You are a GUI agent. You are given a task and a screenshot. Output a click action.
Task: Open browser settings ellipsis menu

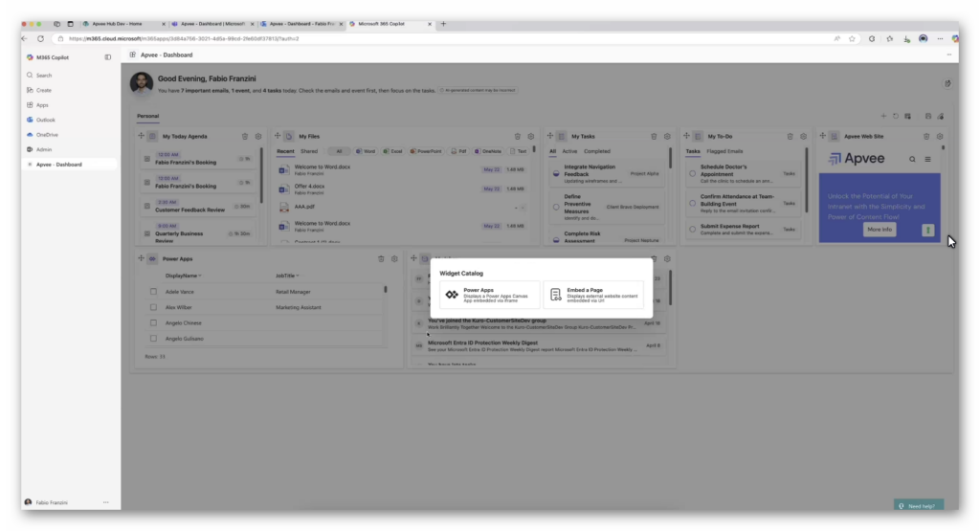click(940, 38)
